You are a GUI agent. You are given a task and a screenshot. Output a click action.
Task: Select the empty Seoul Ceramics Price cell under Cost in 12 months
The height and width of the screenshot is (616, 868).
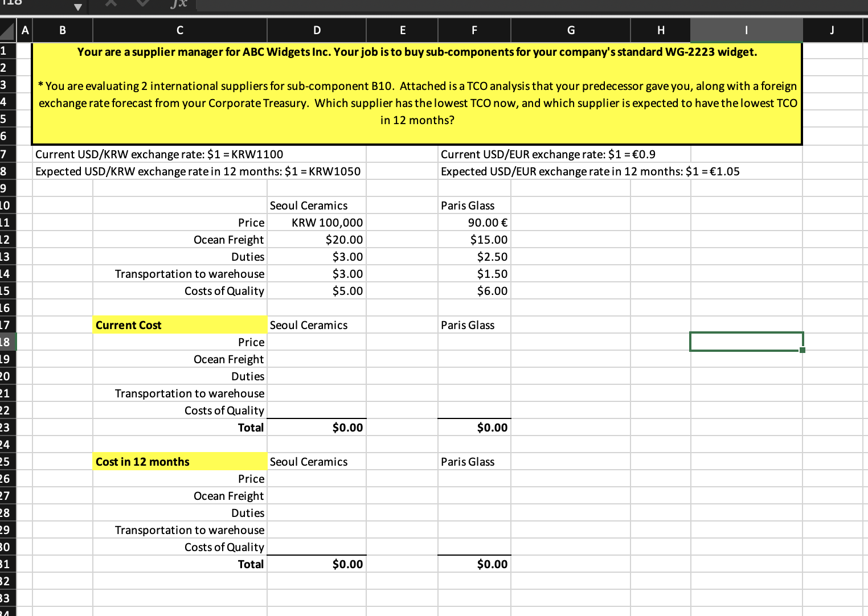click(317, 479)
